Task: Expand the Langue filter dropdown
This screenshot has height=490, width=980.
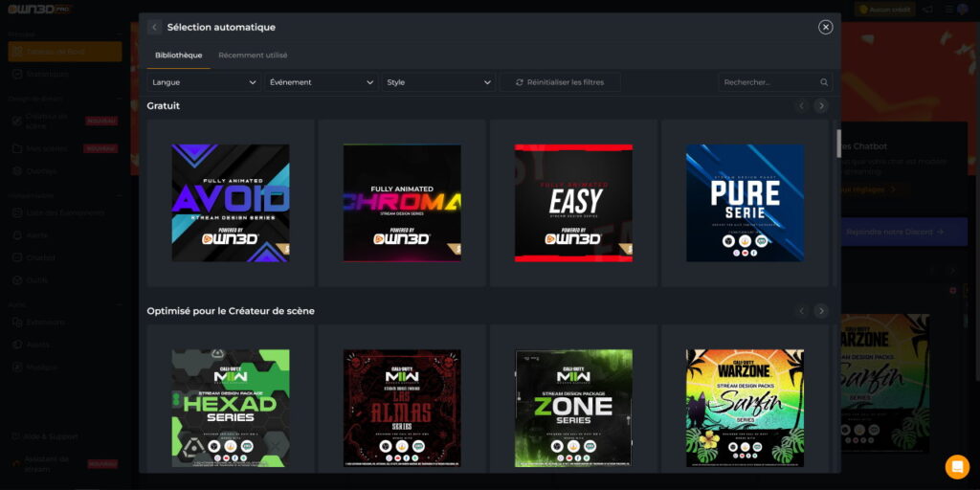Action: (204, 82)
